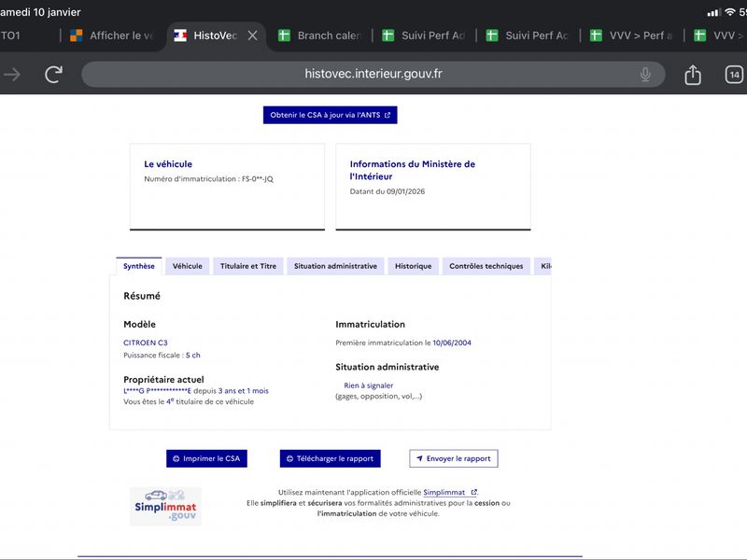The width and height of the screenshot is (747, 560).
Task: Follow the Simplimmat link
Action: 450,493
